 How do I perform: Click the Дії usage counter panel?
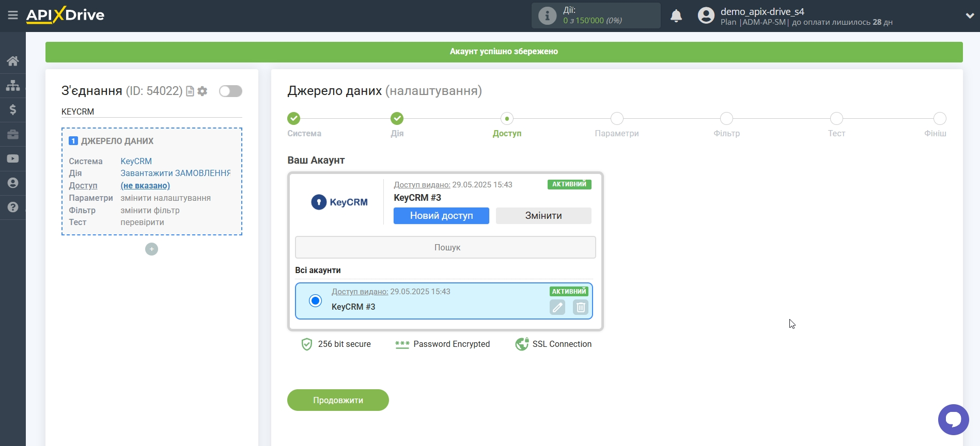point(596,15)
